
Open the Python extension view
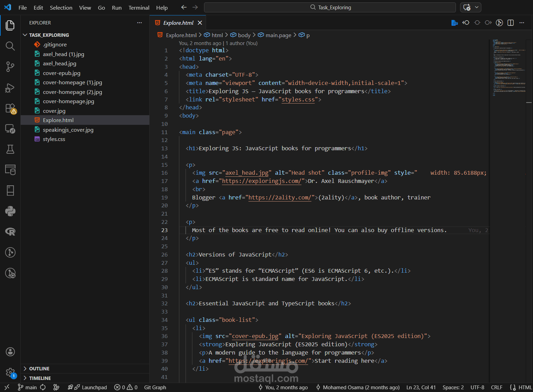[x=10, y=211]
